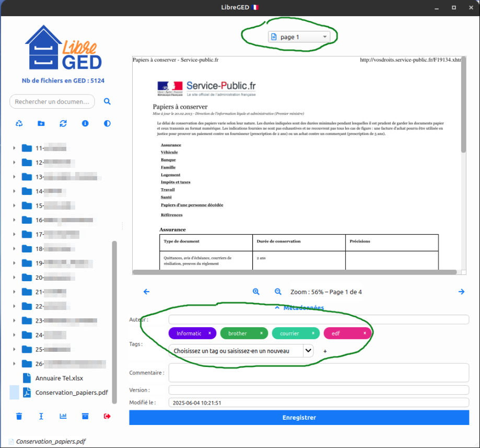Click the Commentaire text field

(319, 373)
